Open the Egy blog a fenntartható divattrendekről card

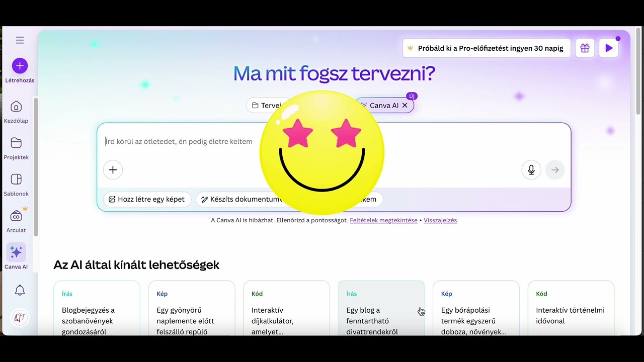click(x=381, y=308)
